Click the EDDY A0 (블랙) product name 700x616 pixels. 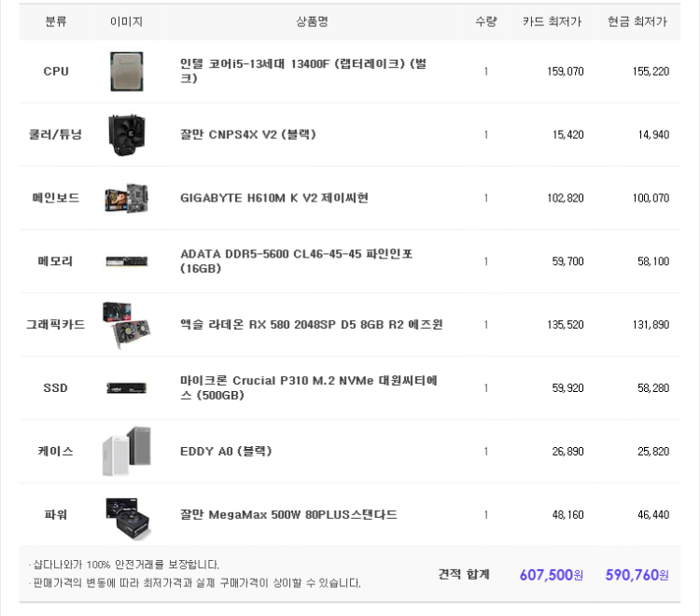[x=226, y=452]
